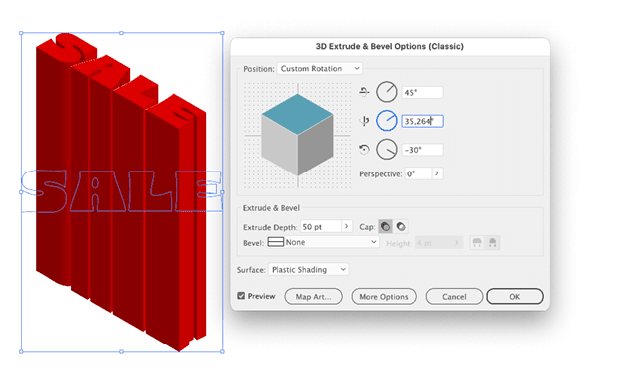Click the Perspective value field

(x=418, y=173)
